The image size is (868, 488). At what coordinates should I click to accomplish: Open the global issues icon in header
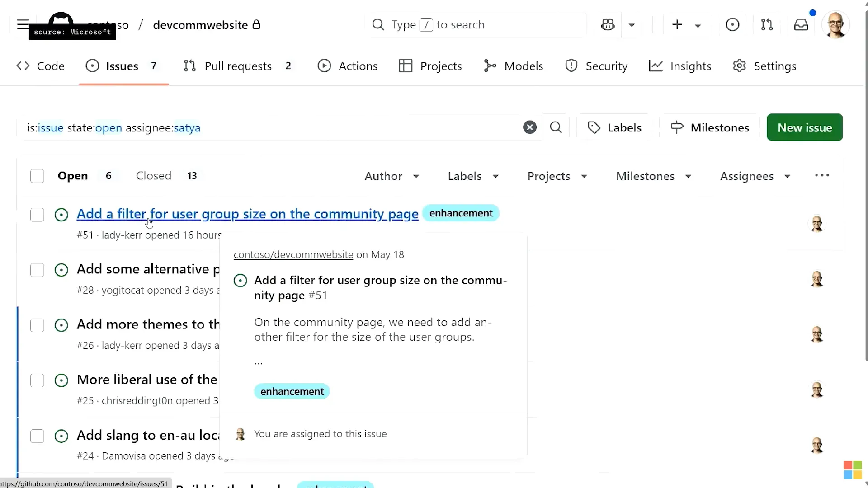click(x=732, y=25)
